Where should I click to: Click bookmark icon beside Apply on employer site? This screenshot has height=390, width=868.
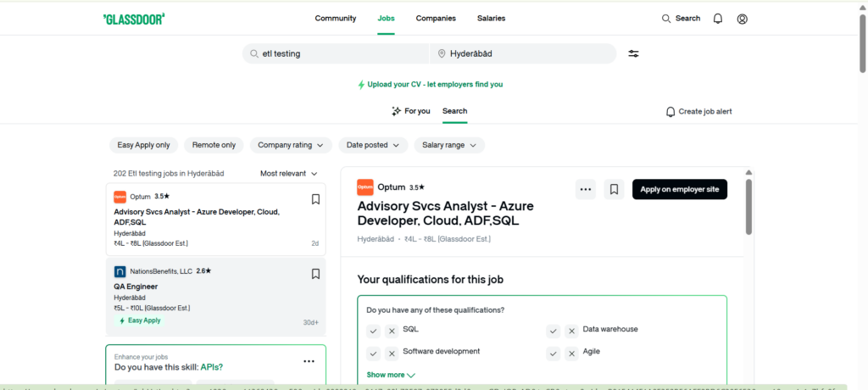tap(614, 190)
